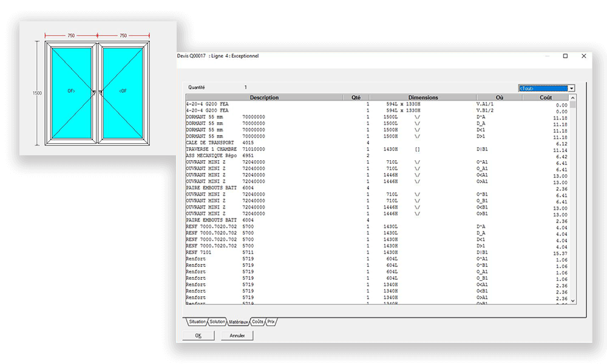Click the Annuler button
This screenshot has height=364, width=607.
point(237,335)
